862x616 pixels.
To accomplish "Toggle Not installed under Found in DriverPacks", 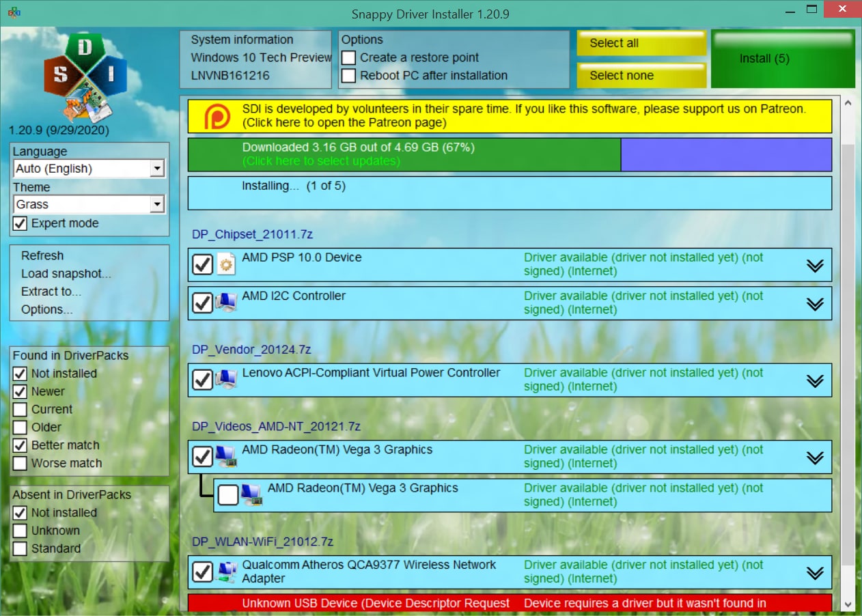I will coord(20,374).
